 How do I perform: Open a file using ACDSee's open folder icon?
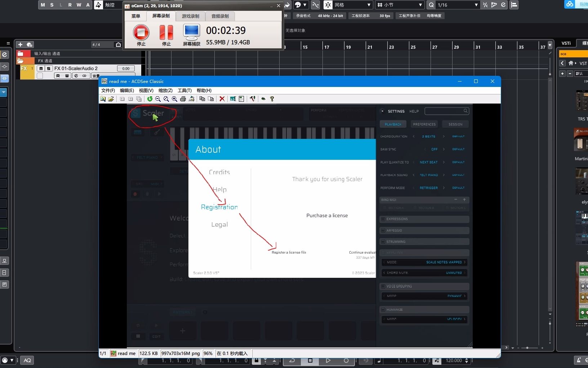pos(111,99)
